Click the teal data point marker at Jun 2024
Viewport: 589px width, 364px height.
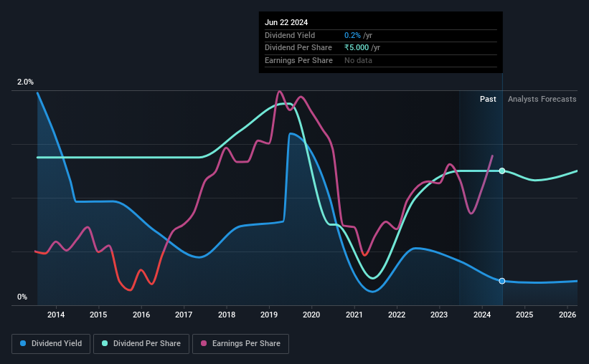(x=502, y=171)
